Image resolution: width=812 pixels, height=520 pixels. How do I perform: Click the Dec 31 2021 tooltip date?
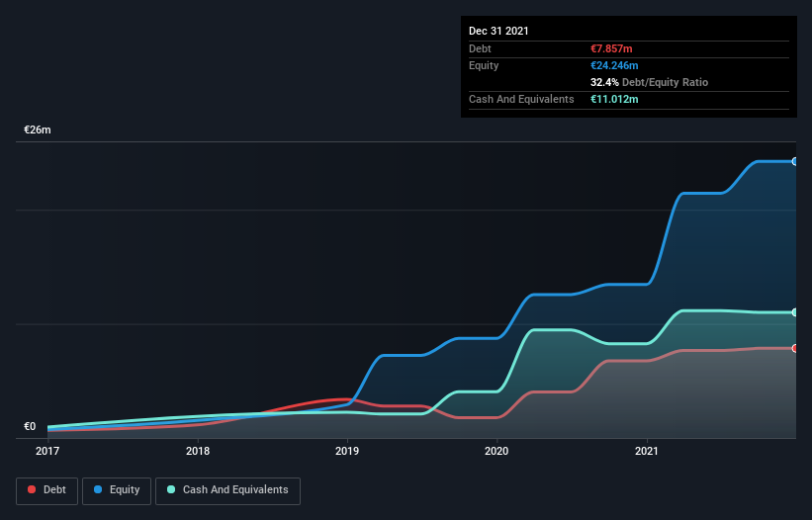point(498,31)
